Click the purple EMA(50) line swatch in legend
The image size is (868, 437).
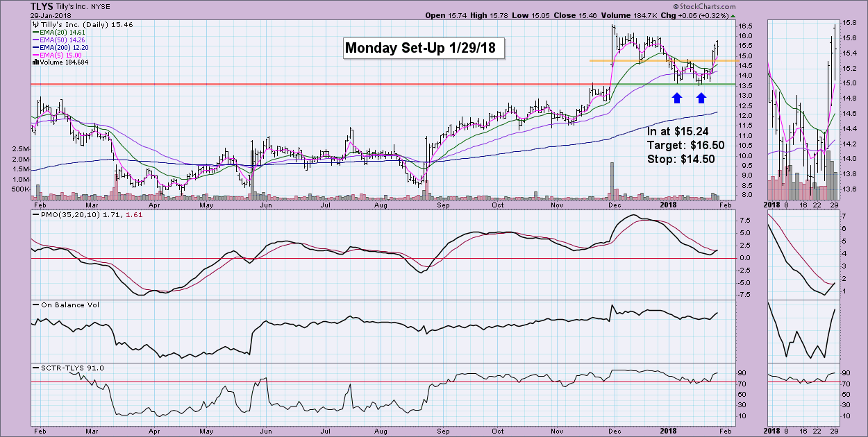pos(35,40)
